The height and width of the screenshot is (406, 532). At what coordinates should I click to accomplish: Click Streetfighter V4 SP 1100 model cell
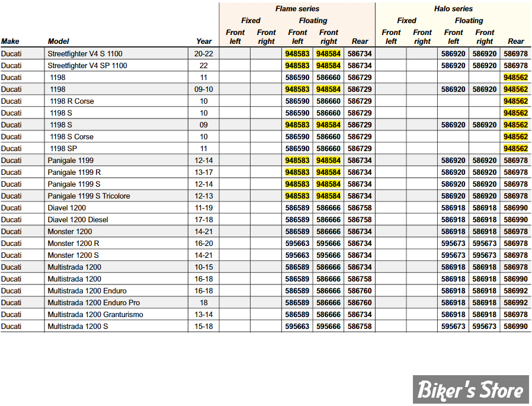(x=88, y=66)
